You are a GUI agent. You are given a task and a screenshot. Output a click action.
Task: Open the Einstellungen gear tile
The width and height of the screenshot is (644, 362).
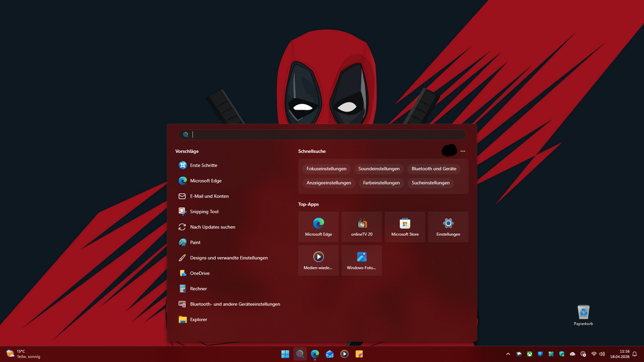(448, 227)
